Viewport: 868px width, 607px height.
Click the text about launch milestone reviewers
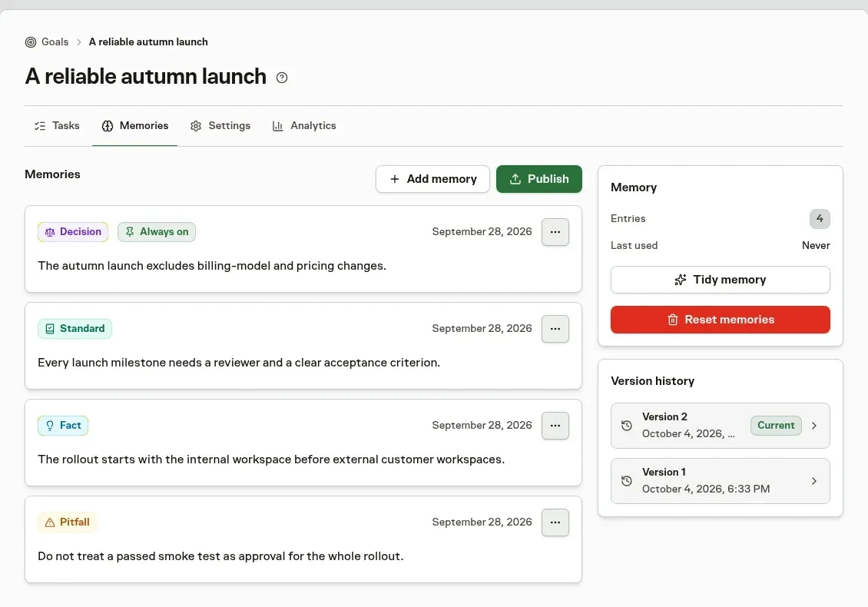coord(239,363)
